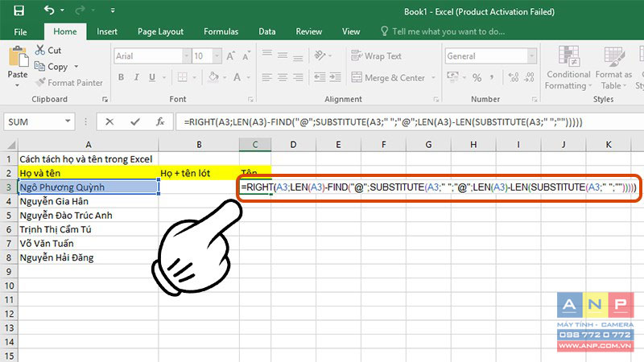Toggle Wrap Text
The image size is (644, 362).
point(376,56)
